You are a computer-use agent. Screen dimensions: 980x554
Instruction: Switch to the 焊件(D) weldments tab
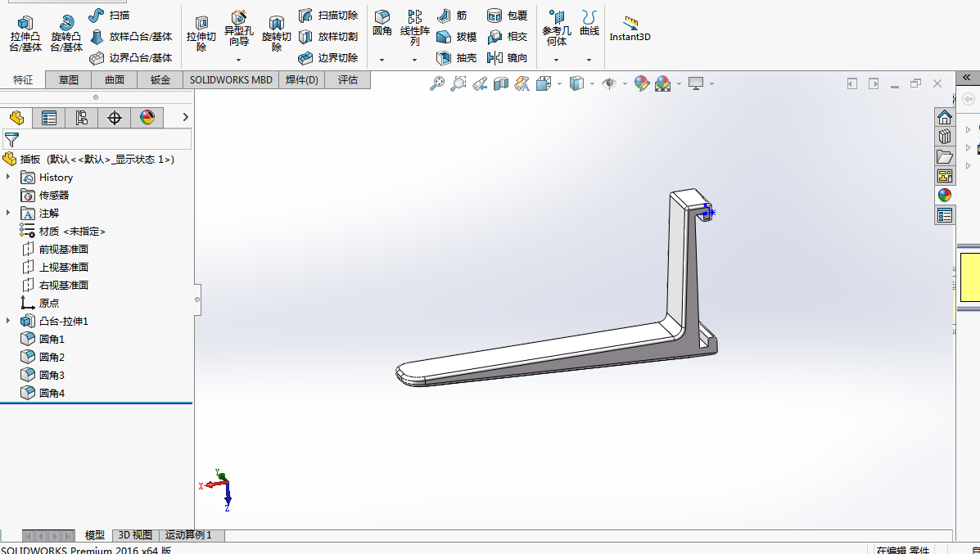pos(302,80)
